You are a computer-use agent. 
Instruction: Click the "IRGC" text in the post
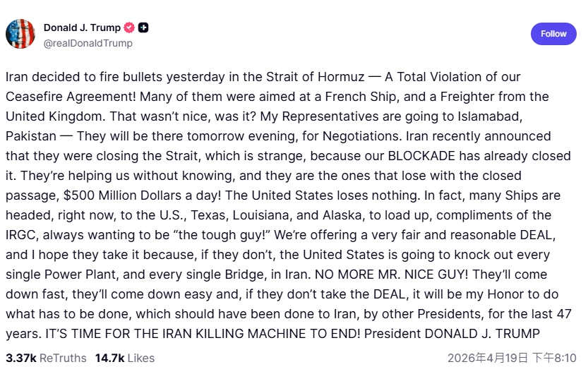[x=22, y=234]
